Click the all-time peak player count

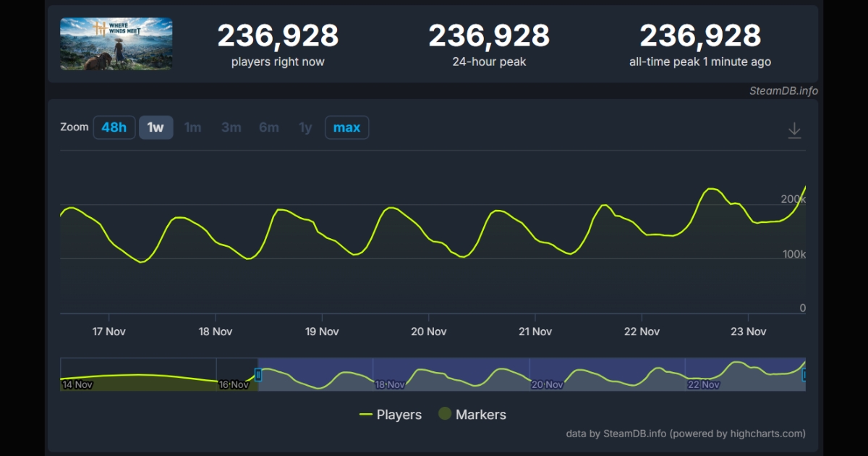click(x=700, y=35)
